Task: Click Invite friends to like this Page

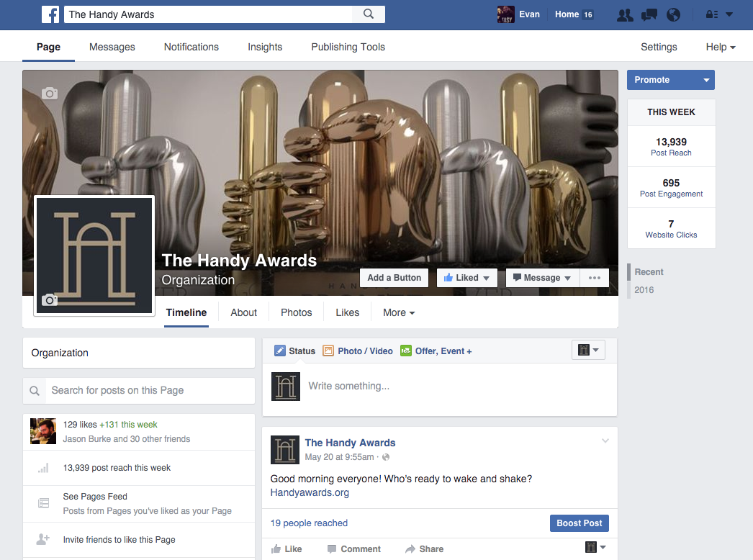Action: pos(119,540)
